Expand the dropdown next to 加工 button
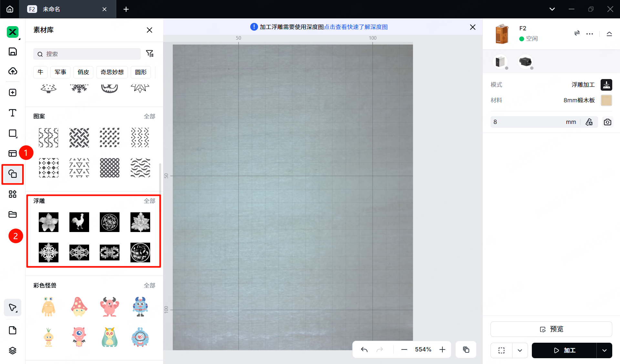Screen dimensions: 620x364 (x=604, y=350)
